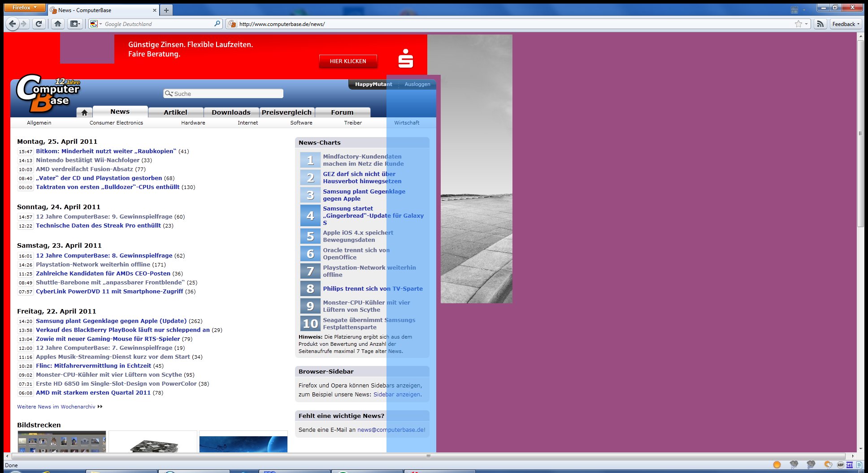
Task: Click the document icon in status bar
Action: (x=859, y=465)
